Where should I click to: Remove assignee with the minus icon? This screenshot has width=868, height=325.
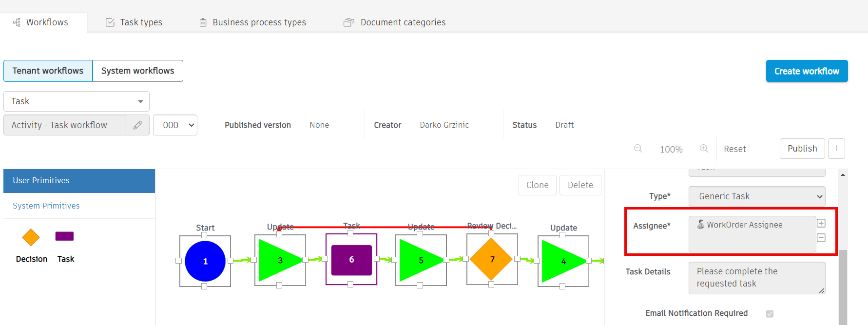tap(821, 238)
